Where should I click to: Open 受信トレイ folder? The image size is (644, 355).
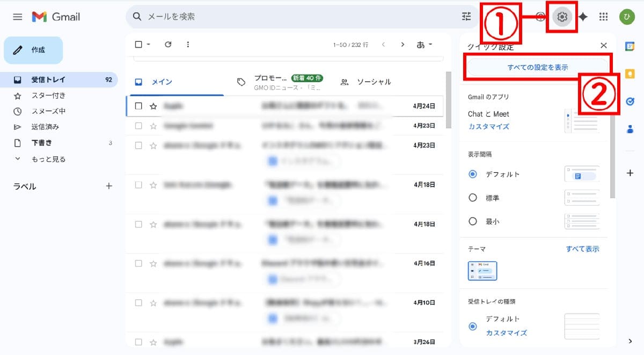[59, 79]
